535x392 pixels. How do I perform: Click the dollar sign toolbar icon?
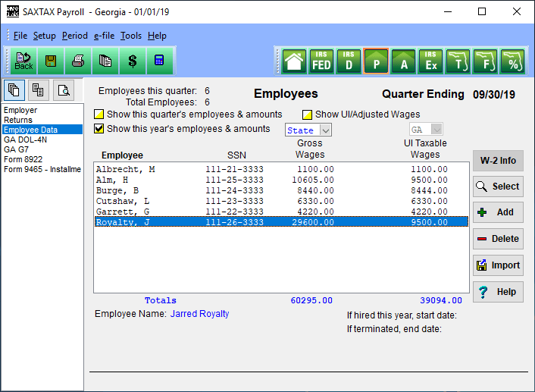[x=133, y=61]
